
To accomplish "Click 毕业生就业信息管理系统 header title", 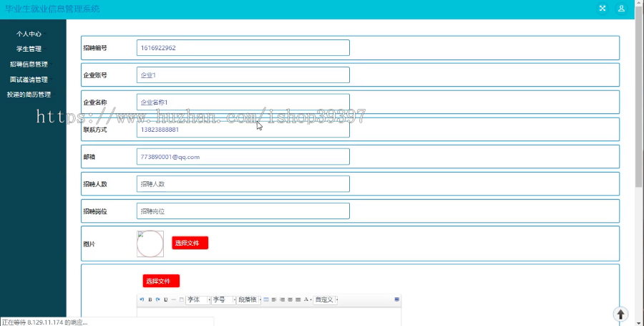I will (52, 9).
